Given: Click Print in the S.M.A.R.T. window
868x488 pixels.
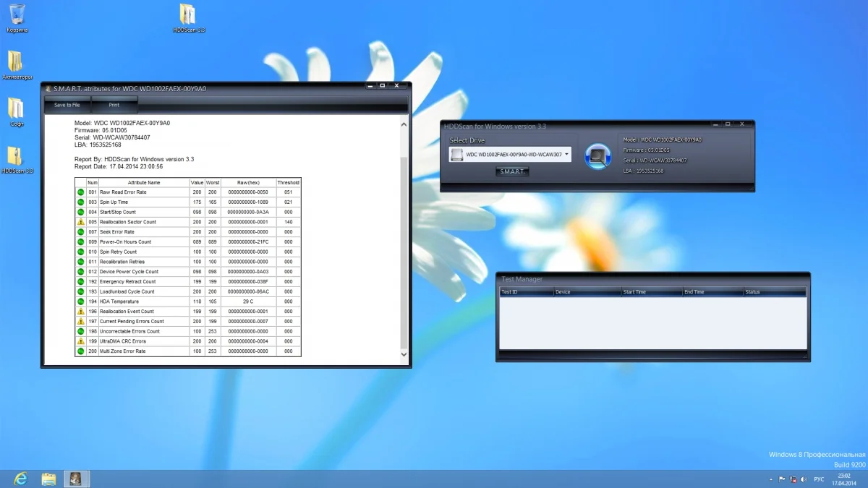Looking at the screenshot, I should (114, 105).
